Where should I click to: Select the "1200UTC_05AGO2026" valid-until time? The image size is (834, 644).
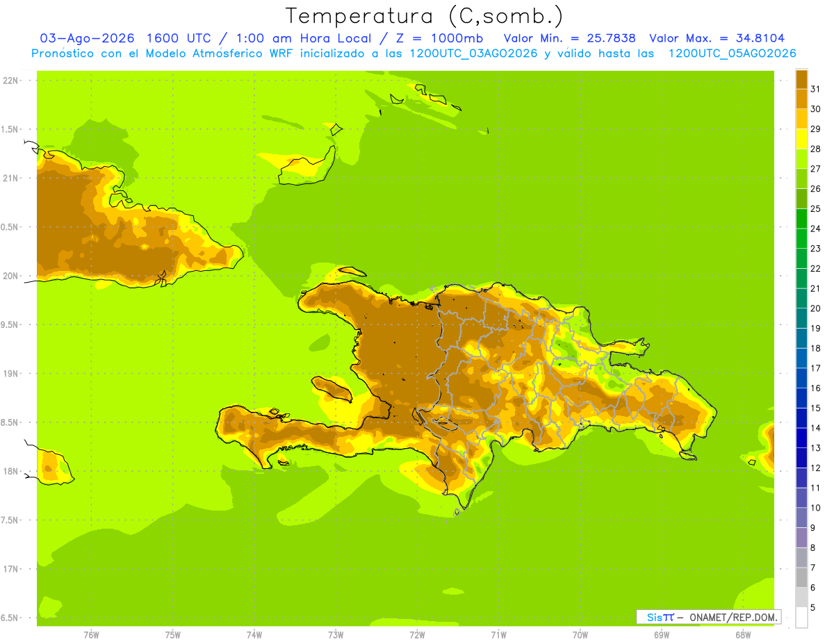pos(732,53)
